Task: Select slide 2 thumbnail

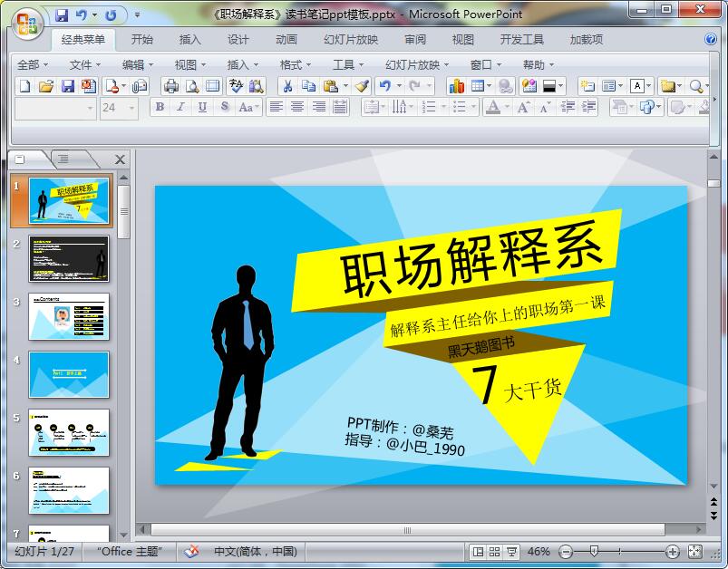Action: coord(69,259)
